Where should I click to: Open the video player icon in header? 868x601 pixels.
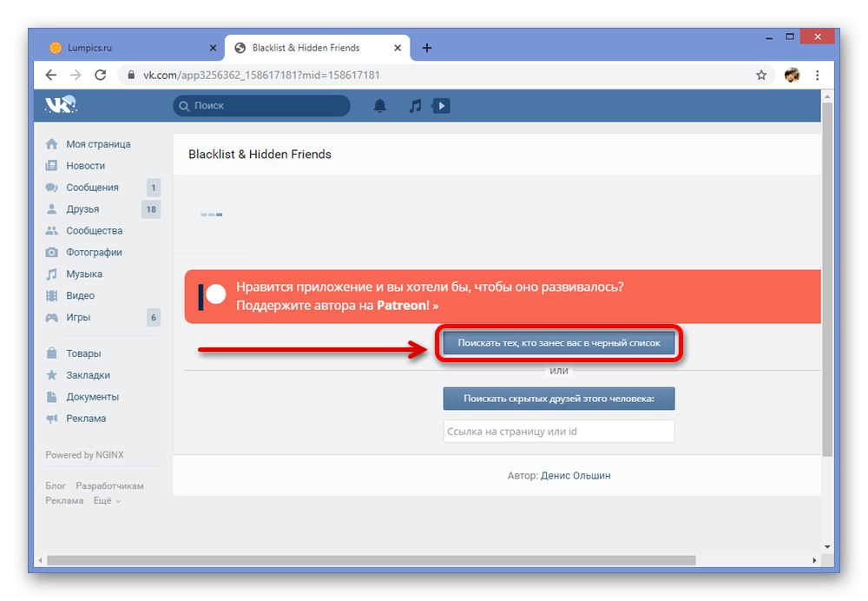[441, 105]
